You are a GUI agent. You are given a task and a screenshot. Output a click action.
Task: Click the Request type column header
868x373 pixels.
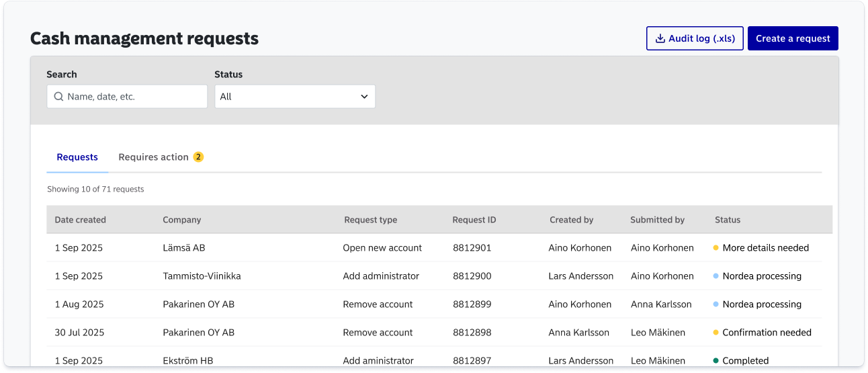371,220
